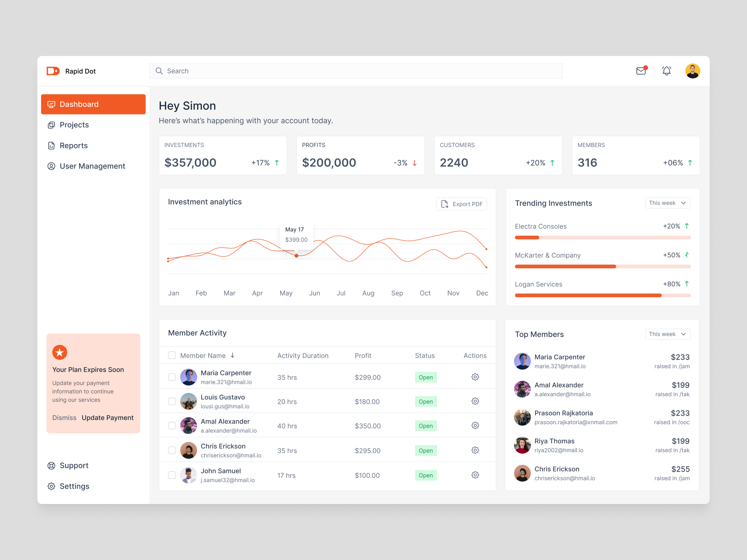Toggle the select-all Member Name checkbox

pyautogui.click(x=172, y=355)
